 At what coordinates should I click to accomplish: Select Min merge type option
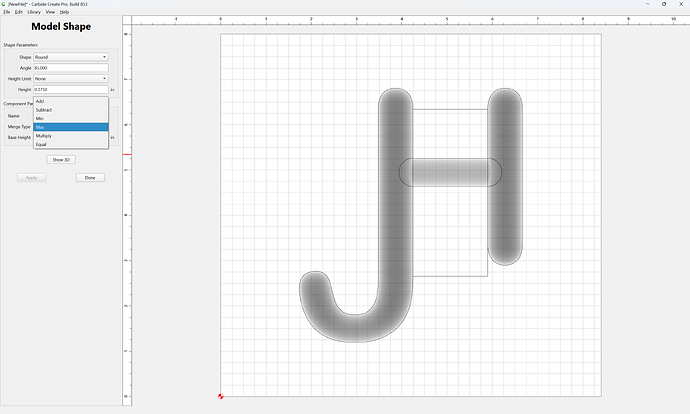click(x=71, y=118)
